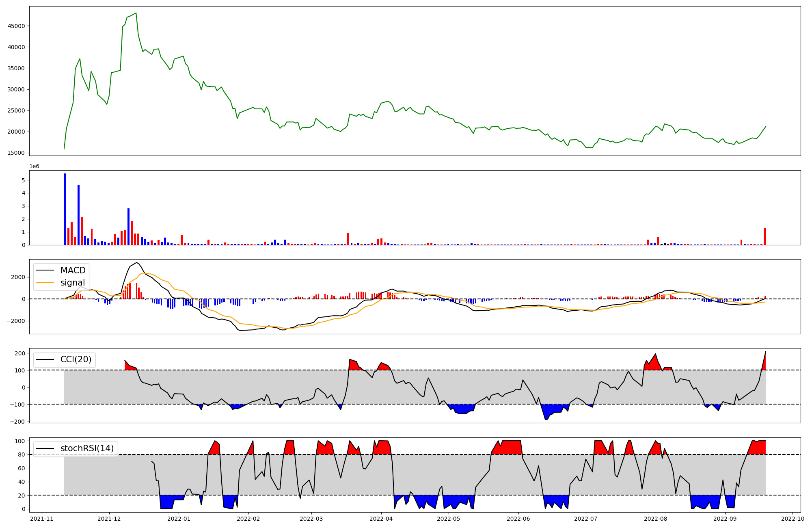The width and height of the screenshot is (812, 528).
Task: Click the 2021-11 date tick label
Action: pyautogui.click(x=42, y=519)
